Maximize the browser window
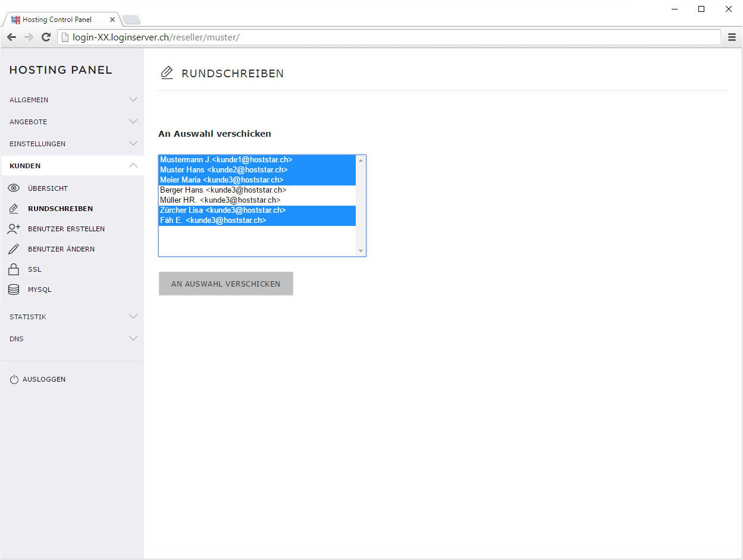 click(701, 9)
